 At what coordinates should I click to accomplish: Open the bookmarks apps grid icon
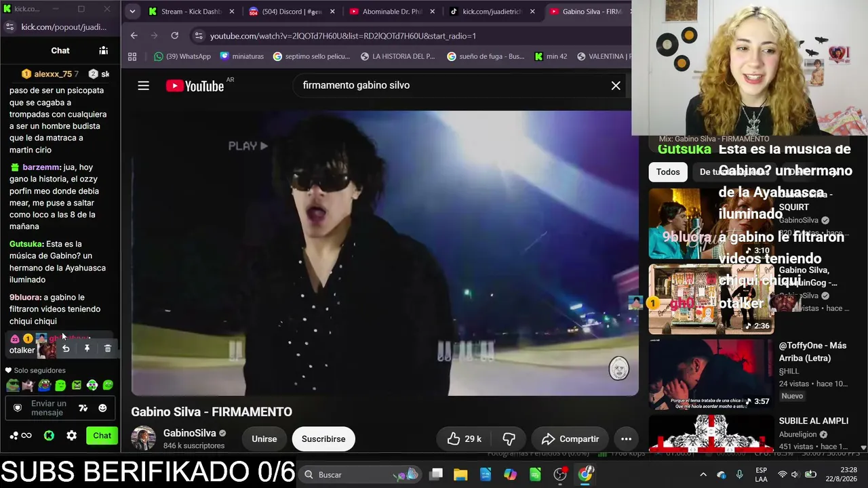[x=132, y=56]
